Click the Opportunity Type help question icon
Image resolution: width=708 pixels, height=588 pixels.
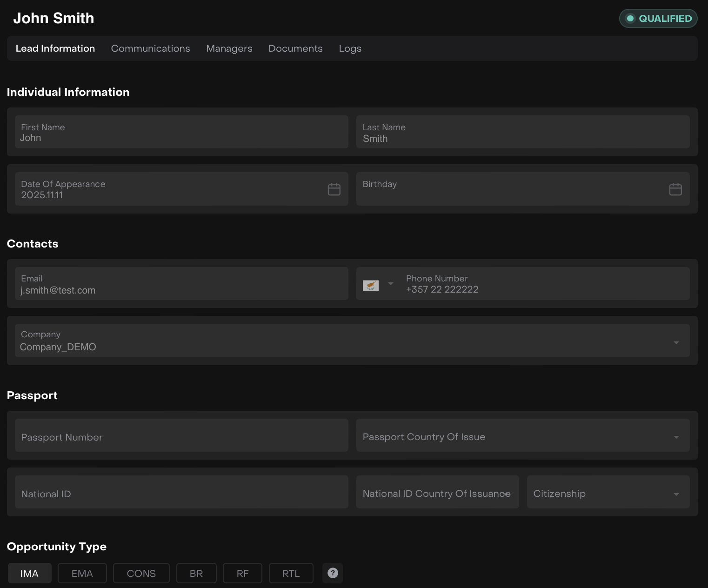[x=333, y=573]
